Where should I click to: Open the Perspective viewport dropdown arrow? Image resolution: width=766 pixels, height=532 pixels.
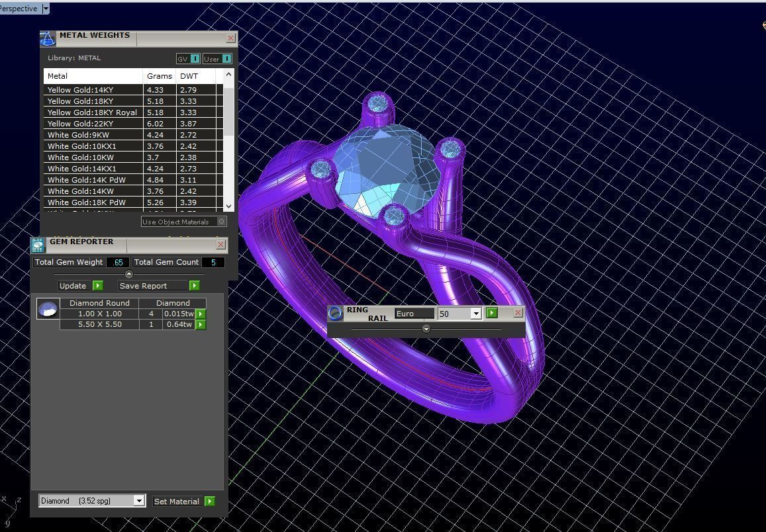click(x=46, y=9)
